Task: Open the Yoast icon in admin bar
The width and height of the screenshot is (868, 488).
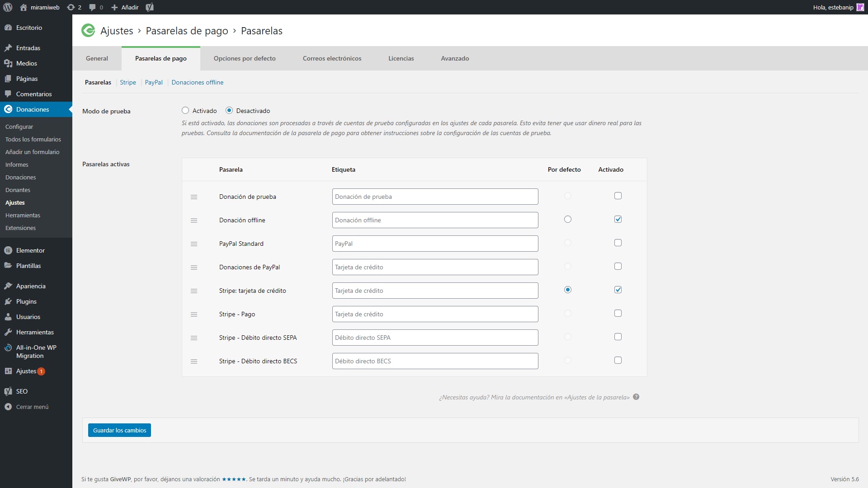Action: [x=150, y=7]
